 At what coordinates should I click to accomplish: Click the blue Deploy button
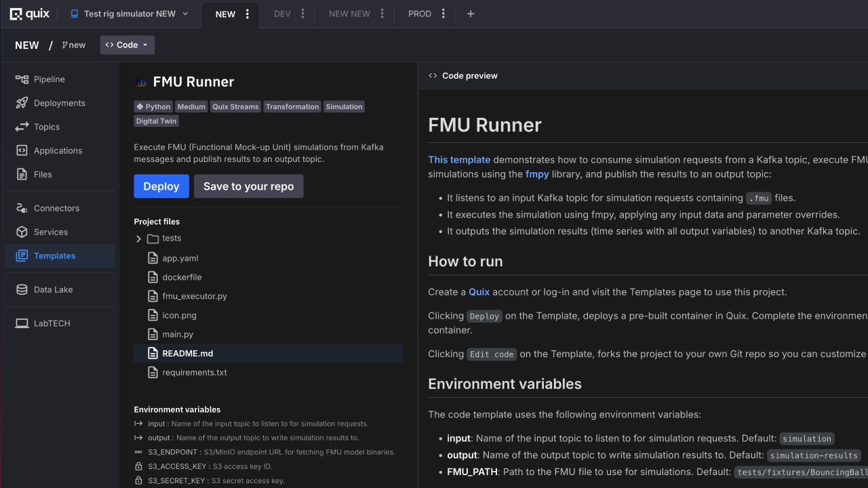tap(161, 186)
